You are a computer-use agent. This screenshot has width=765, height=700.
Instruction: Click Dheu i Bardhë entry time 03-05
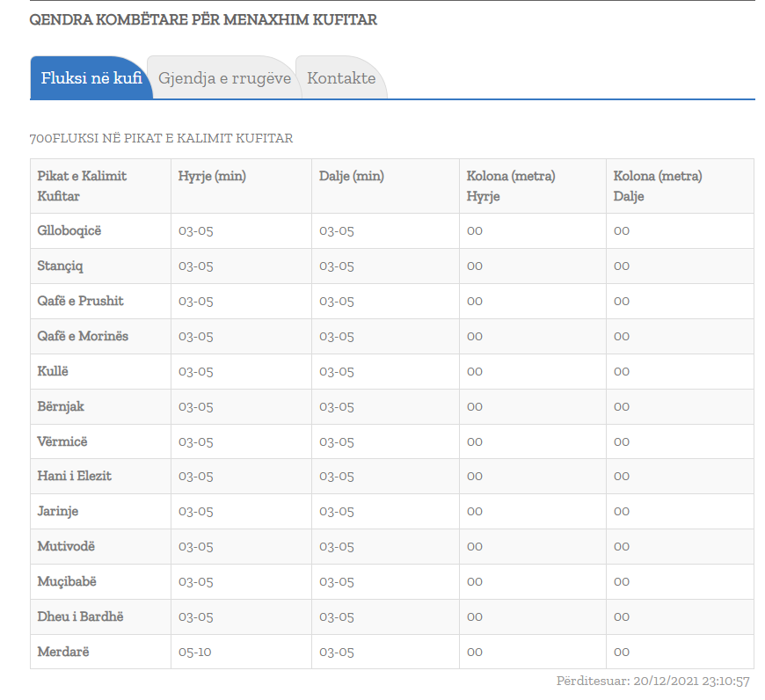click(x=195, y=616)
